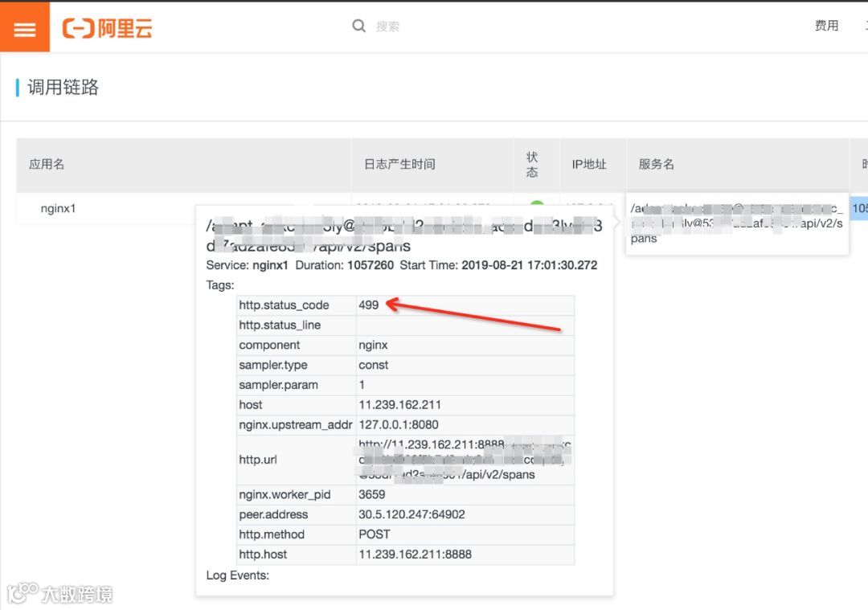Click the host value 11.239.162.211

(399, 404)
